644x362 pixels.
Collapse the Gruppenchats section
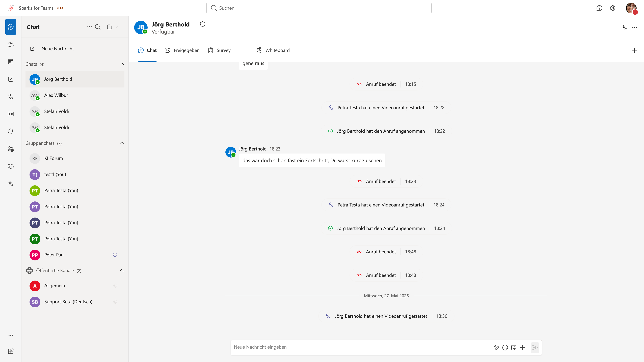(x=122, y=143)
